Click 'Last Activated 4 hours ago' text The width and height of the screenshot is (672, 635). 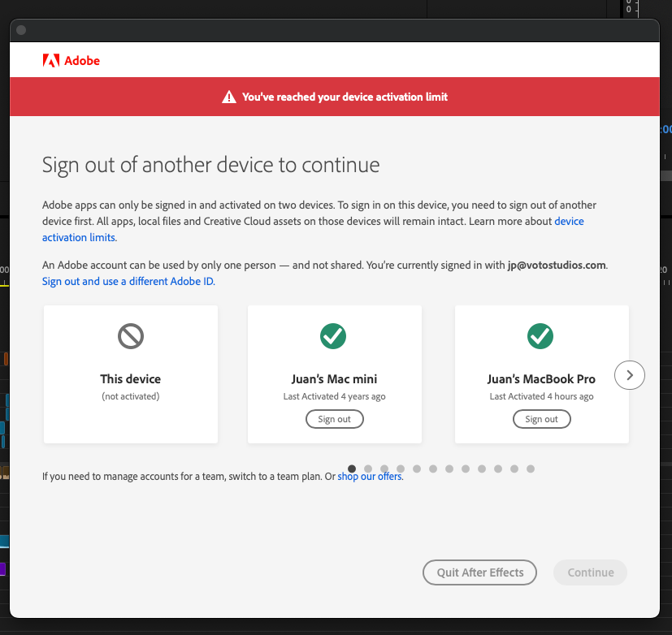(x=542, y=396)
